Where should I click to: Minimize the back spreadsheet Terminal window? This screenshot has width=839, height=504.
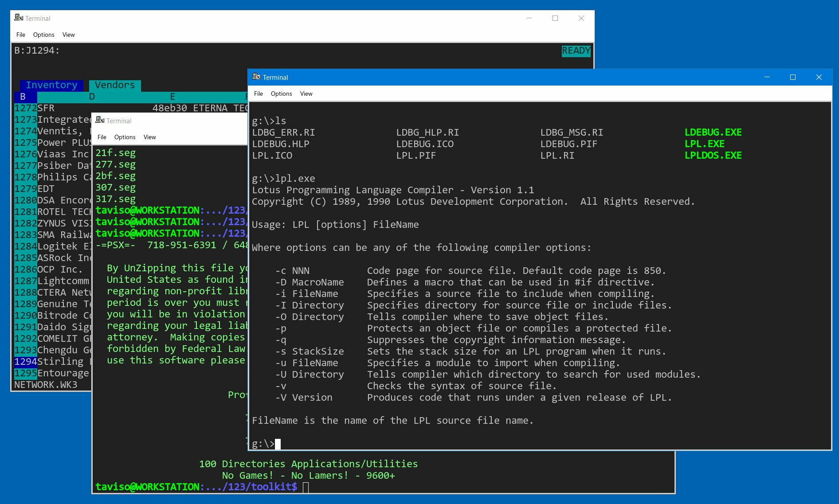pos(529,18)
